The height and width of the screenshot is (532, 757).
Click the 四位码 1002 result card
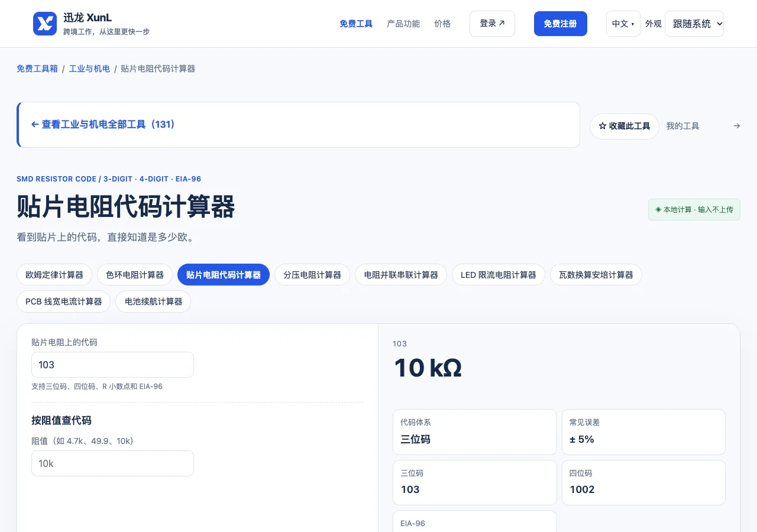click(643, 483)
